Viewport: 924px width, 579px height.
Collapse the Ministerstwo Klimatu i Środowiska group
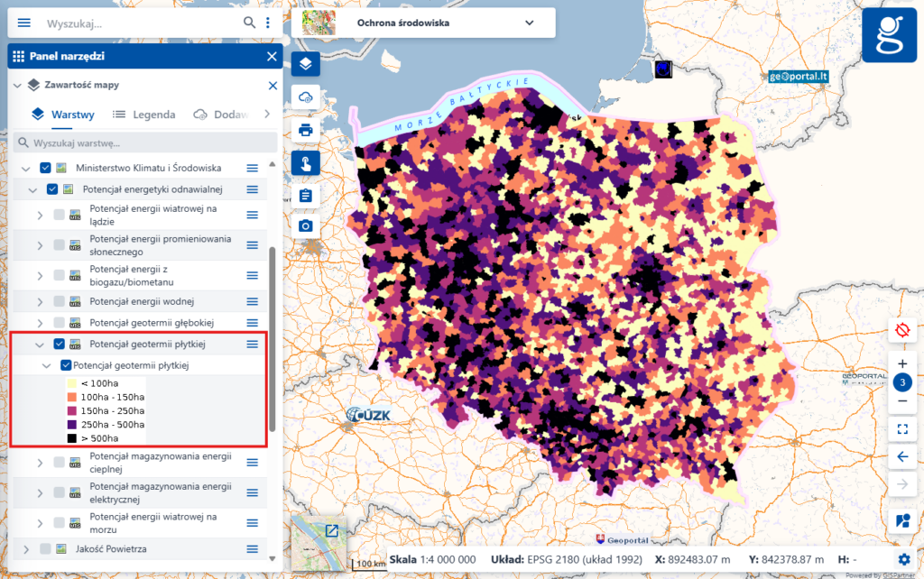[x=25, y=167]
